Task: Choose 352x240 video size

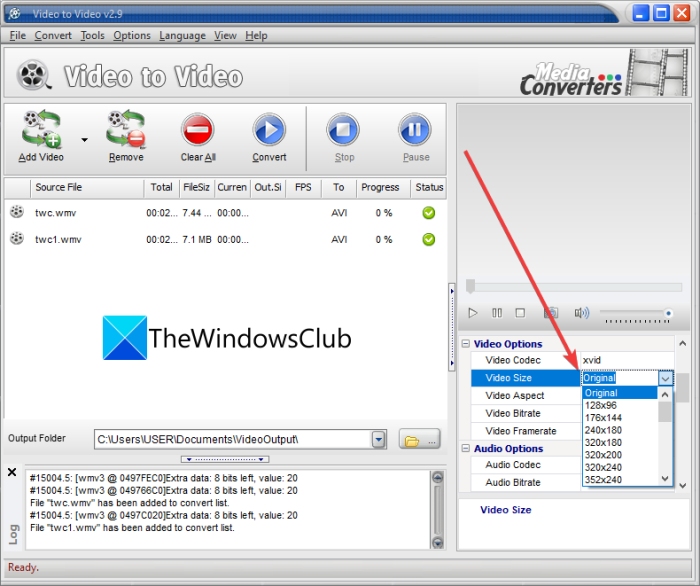Action: pyautogui.click(x=620, y=480)
